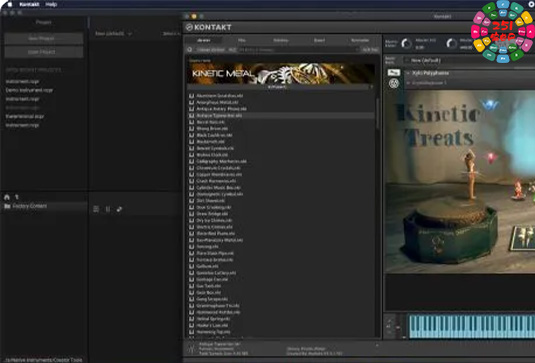Open the Kontakt menu in the menu bar
The image size is (535, 363).
point(29,4)
